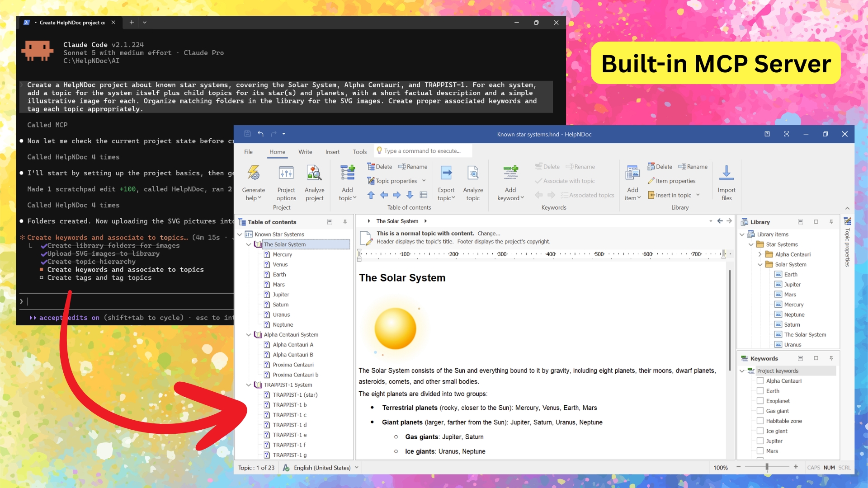Screen dimensions: 868x488
Task: Switch to the Write ribbon tab
Action: (305, 152)
